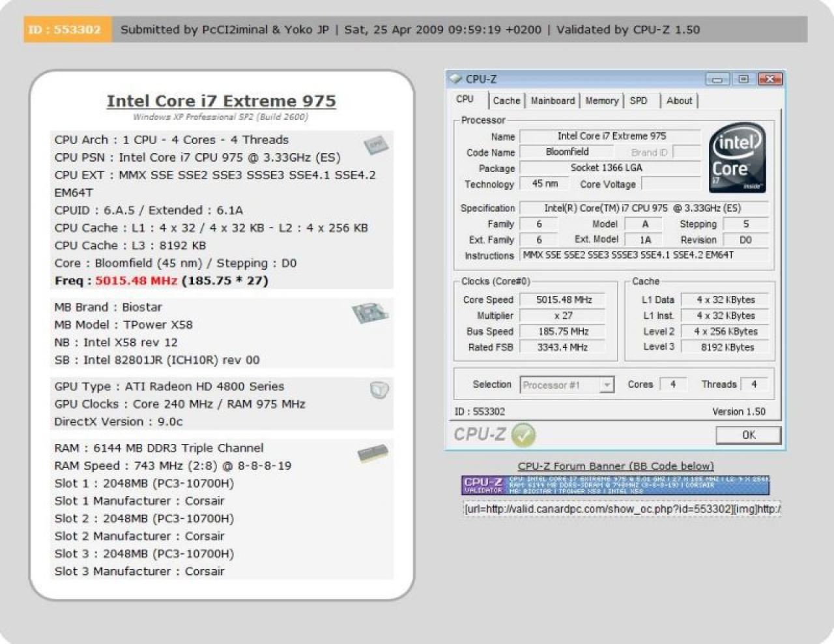
Task: Click the Cores count field
Action: 672,385
